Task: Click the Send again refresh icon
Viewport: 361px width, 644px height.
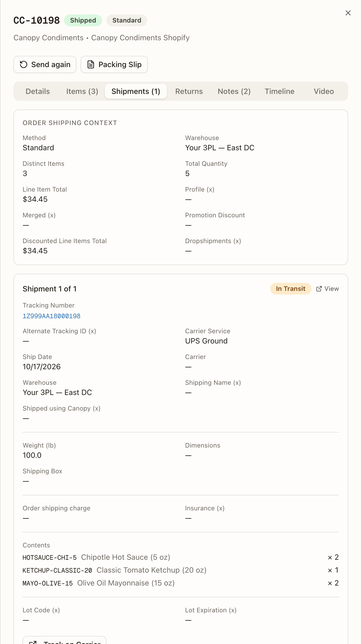Action: [24, 64]
